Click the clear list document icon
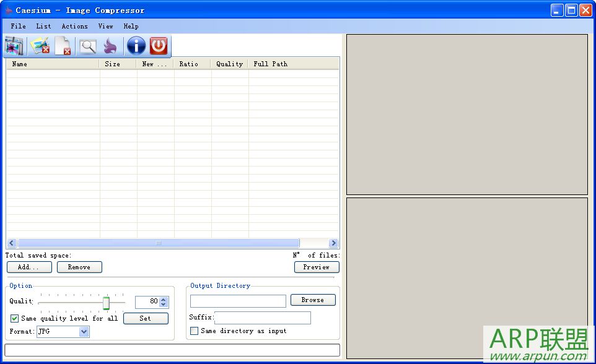This screenshot has width=596, height=364. point(63,46)
